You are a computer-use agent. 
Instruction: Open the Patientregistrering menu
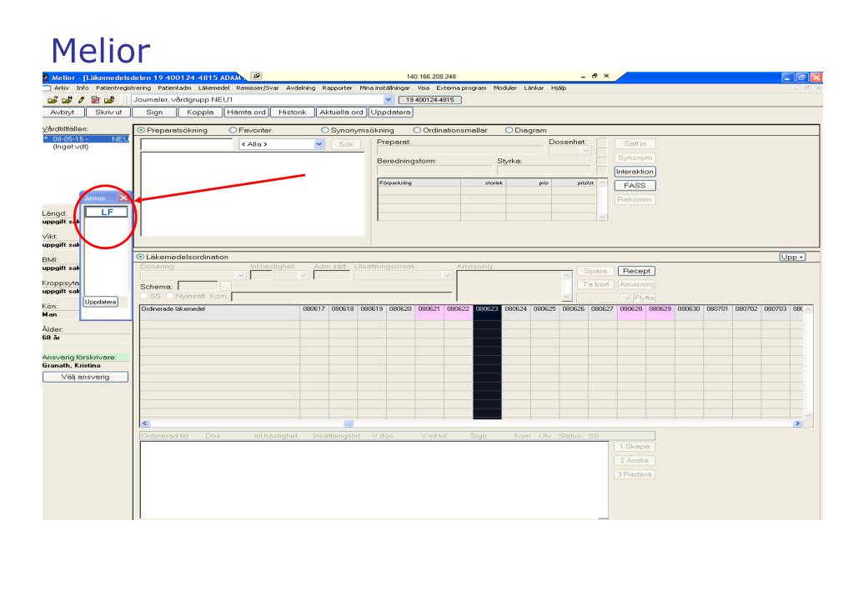(x=123, y=88)
